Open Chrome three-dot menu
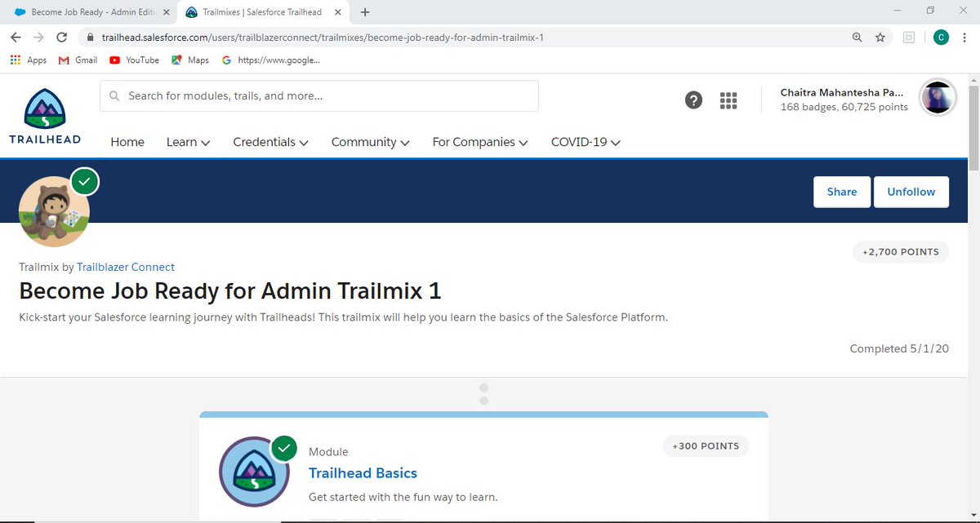Viewport: 980px width, 523px height. coord(965,38)
